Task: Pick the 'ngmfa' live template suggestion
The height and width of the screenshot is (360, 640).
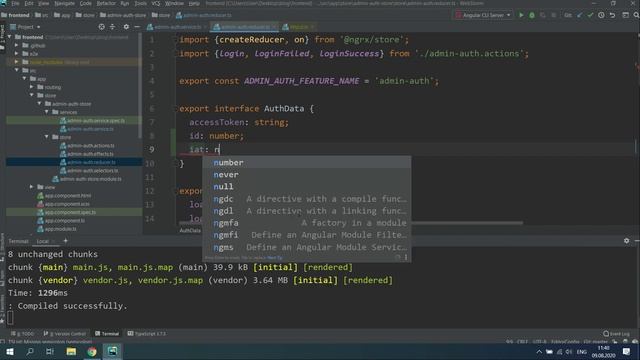Action: click(307, 223)
